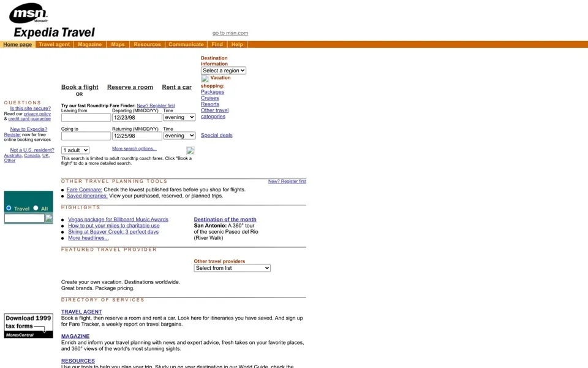This screenshot has height=368, width=588.
Task: Click the Vacation shopping image icon
Action: pyautogui.click(x=205, y=79)
